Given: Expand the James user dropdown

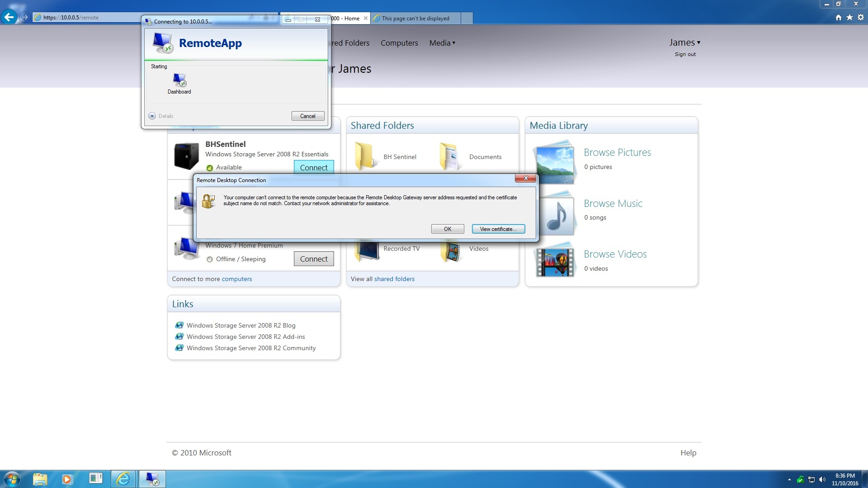Looking at the screenshot, I should (x=684, y=42).
